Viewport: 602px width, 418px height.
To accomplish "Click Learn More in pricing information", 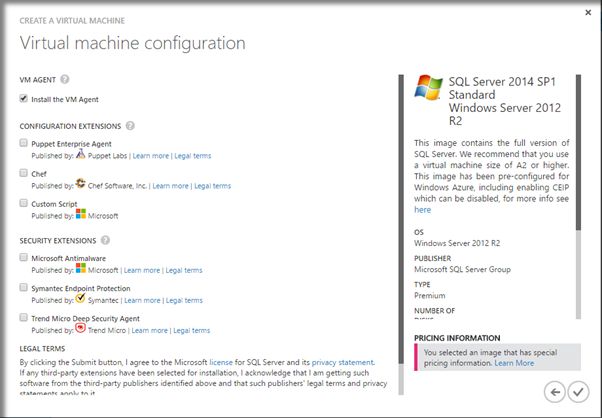I will [514, 363].
